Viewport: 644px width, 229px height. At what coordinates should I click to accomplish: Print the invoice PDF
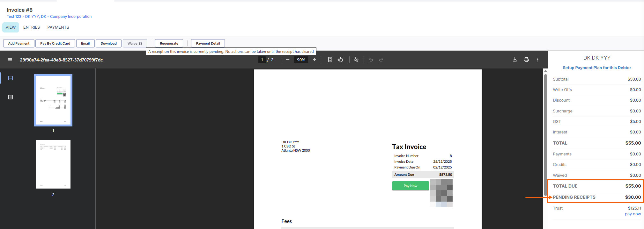click(526, 60)
